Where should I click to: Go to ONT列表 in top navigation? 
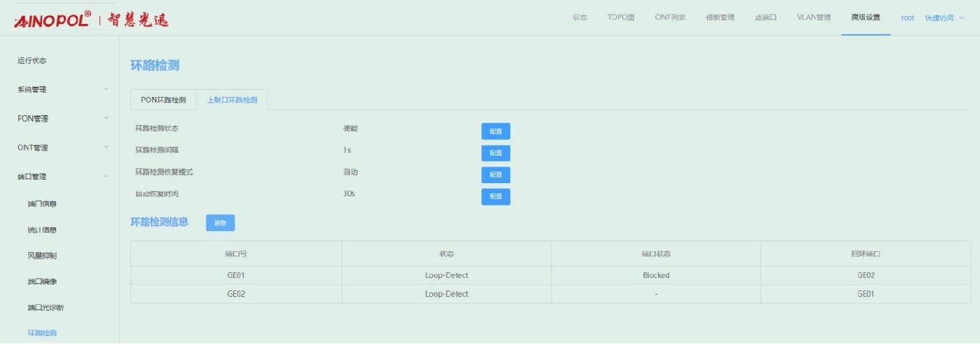[670, 17]
